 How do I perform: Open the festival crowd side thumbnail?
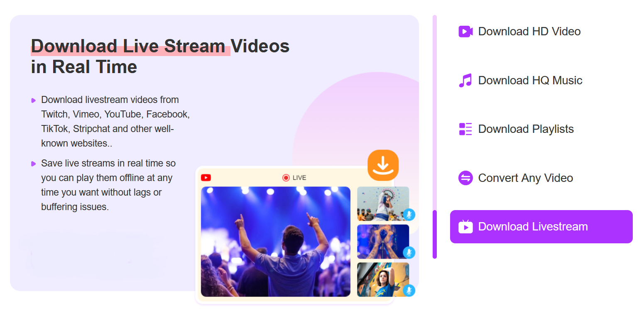383,203
